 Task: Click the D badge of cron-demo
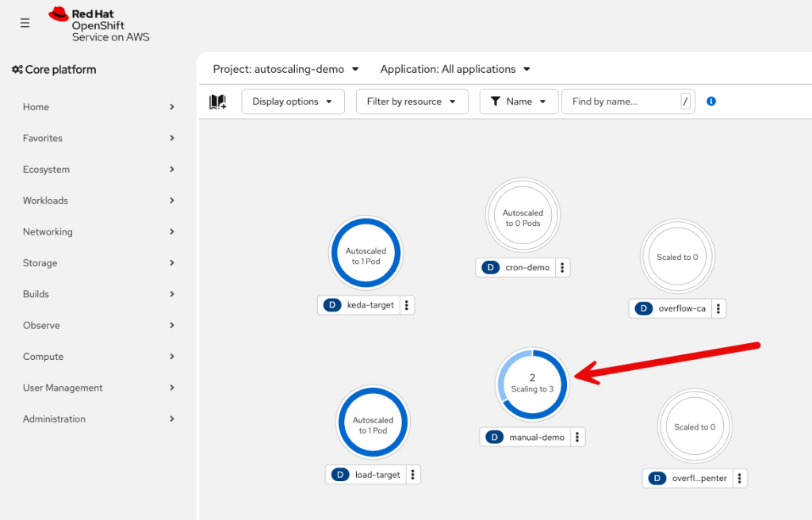click(490, 267)
